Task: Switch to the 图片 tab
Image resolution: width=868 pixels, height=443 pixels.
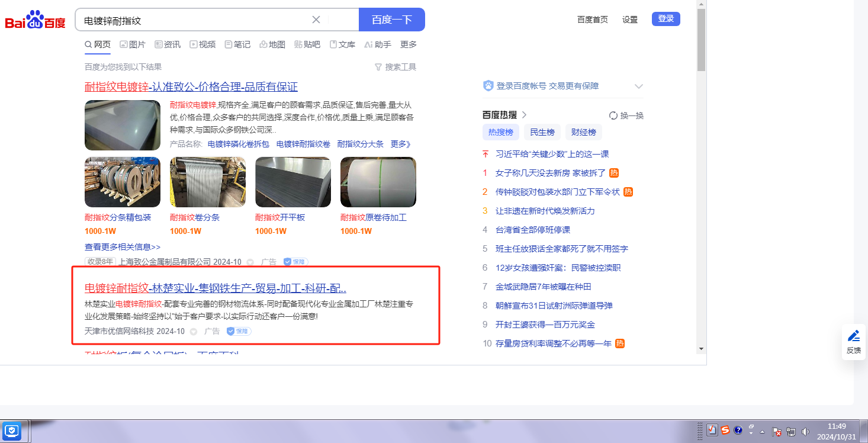Action: point(133,44)
